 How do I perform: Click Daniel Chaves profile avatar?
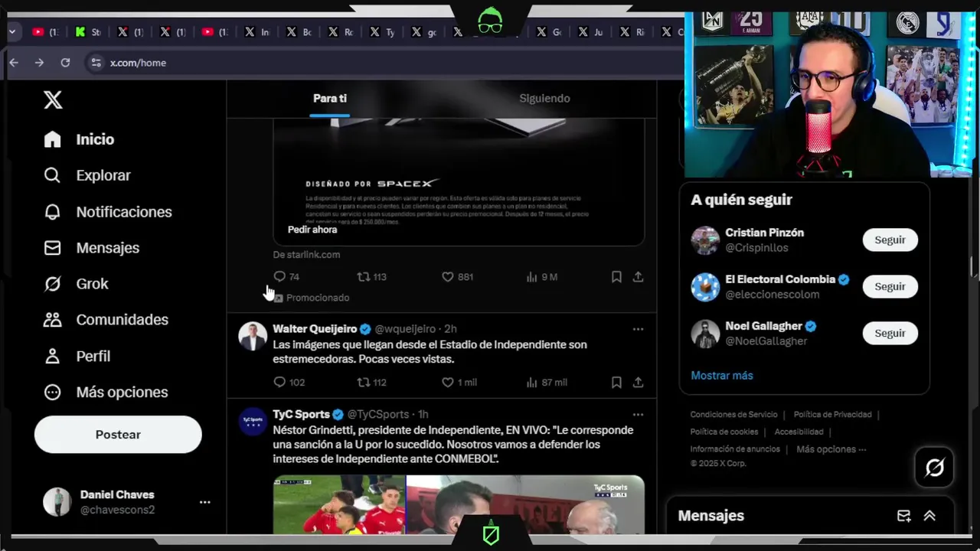pyautogui.click(x=57, y=502)
